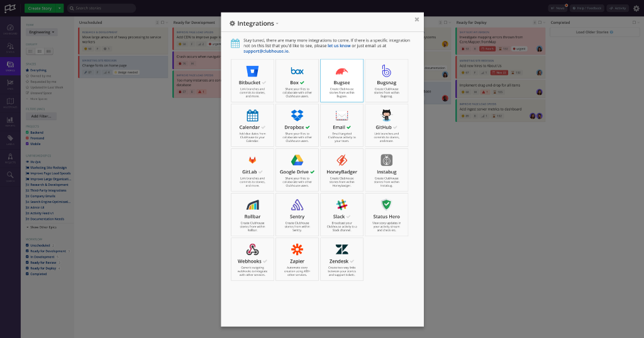This screenshot has width=644, height=338.
Task: Open the Dropbox integration tile
Action: point(297,126)
